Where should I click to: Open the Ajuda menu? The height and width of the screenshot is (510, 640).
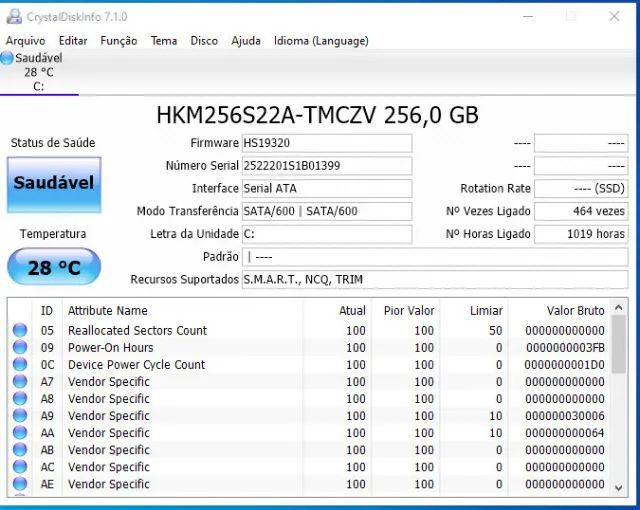pos(246,41)
